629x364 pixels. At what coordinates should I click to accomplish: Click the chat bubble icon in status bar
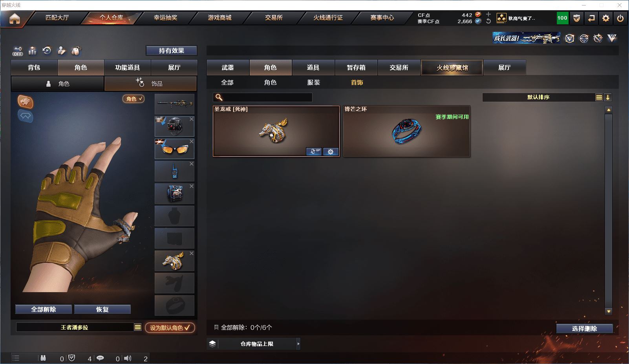[x=100, y=358]
